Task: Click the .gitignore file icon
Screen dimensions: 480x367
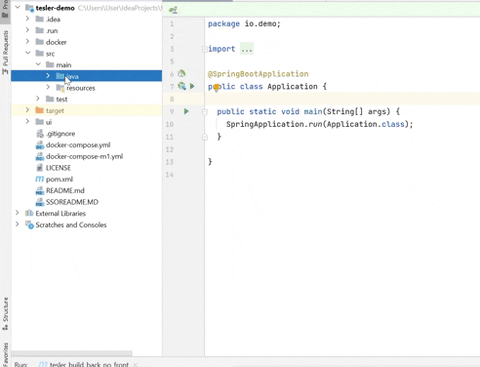Action: point(40,134)
